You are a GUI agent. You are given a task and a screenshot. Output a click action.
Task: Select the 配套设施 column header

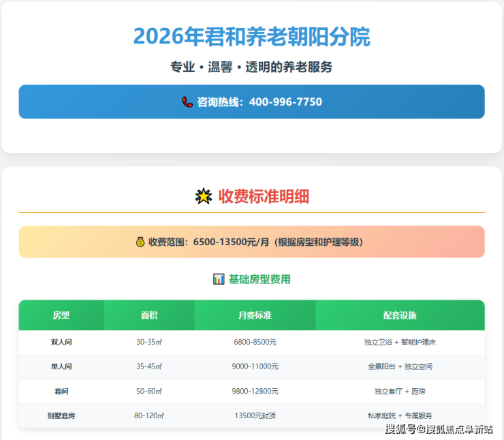click(x=400, y=315)
